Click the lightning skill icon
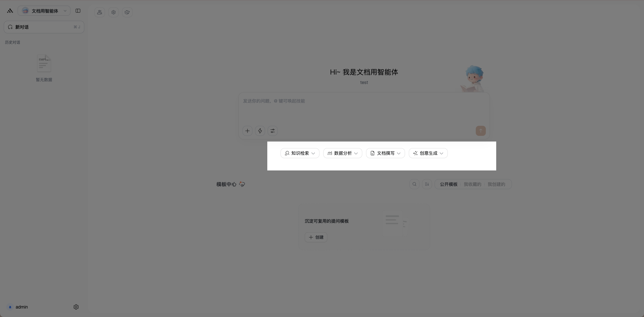The image size is (644, 317). tap(260, 131)
